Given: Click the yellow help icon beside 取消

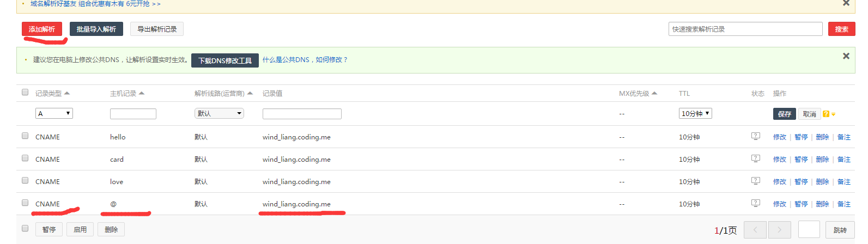Looking at the screenshot, I should (826, 114).
